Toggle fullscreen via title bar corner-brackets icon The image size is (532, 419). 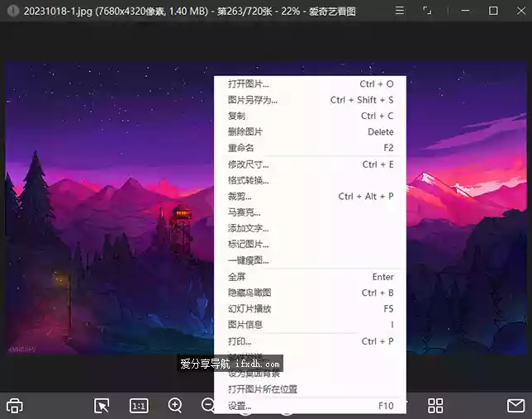tap(427, 11)
